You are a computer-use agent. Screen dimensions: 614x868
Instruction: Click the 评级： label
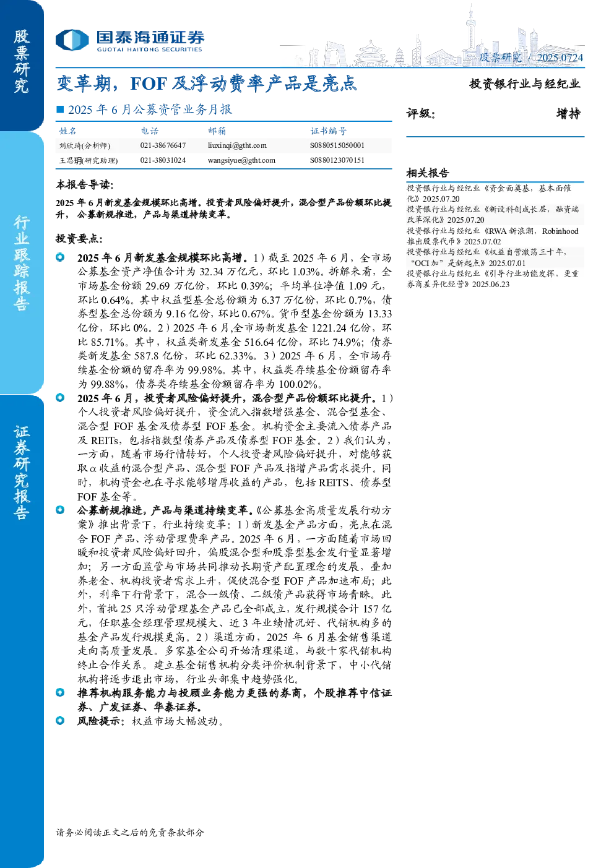click(421, 113)
